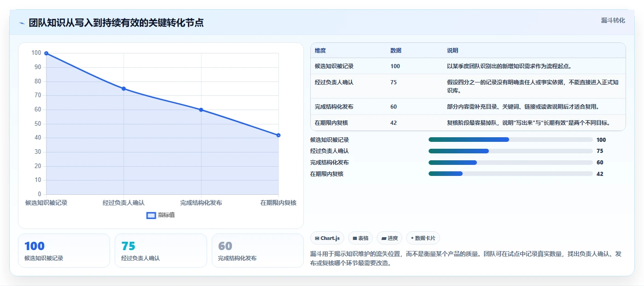Click the 漏斗转化 label in the header

613,20
